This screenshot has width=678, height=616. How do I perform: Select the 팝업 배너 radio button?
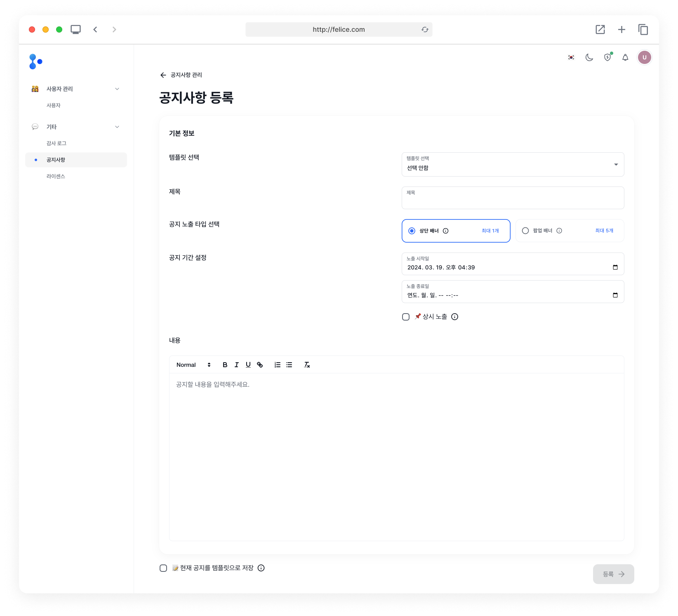coord(525,231)
